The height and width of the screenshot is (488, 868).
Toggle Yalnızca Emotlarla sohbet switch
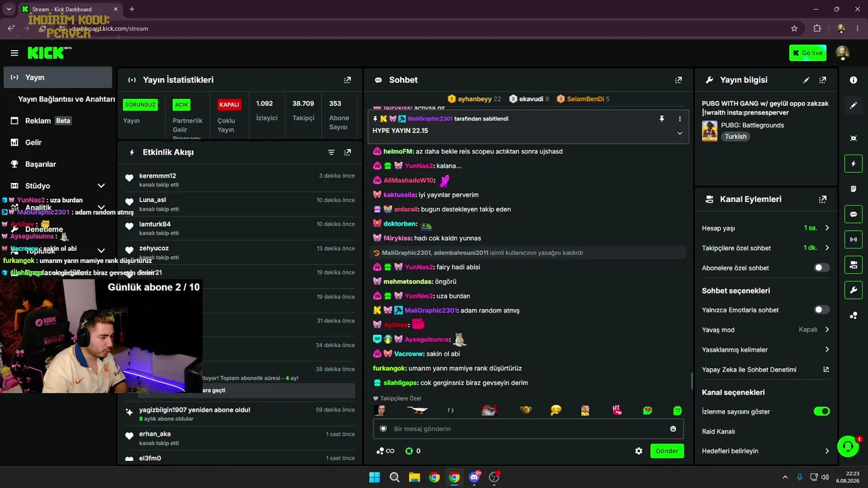point(821,310)
